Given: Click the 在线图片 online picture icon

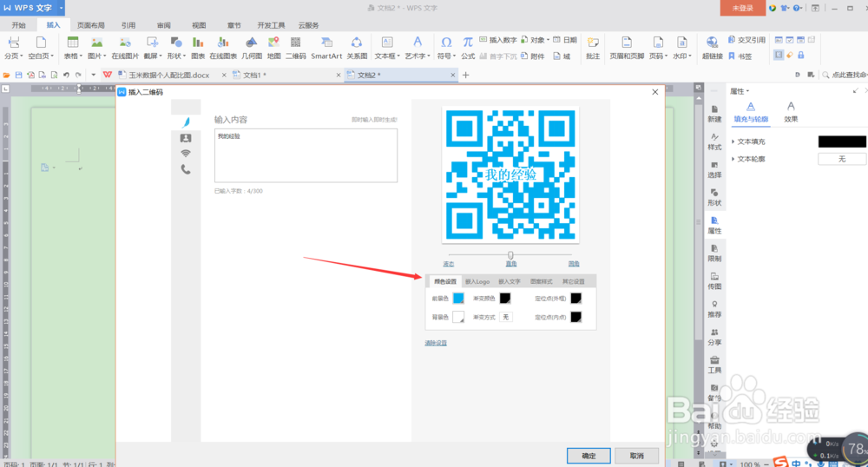Looking at the screenshot, I should (124, 48).
